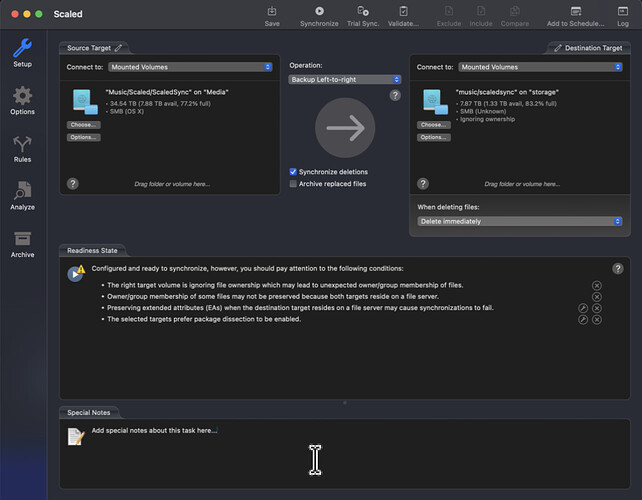Click the Synchronize play icon in toolbar
642x500 pixels.
319,11
